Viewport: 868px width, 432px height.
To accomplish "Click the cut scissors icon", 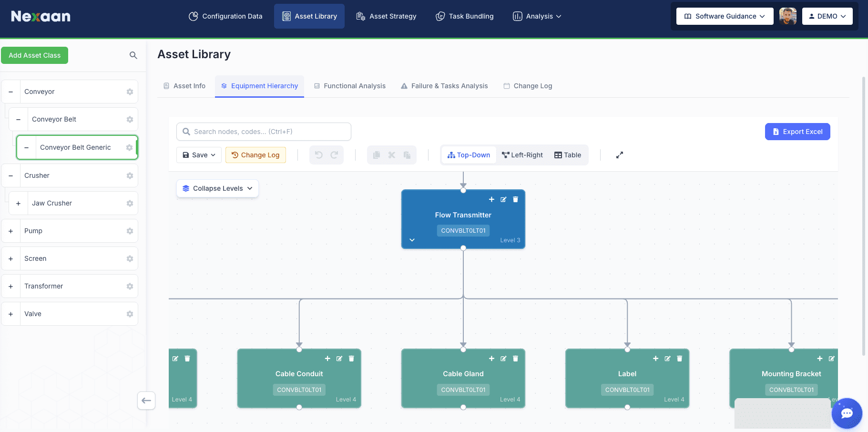I will [x=392, y=155].
